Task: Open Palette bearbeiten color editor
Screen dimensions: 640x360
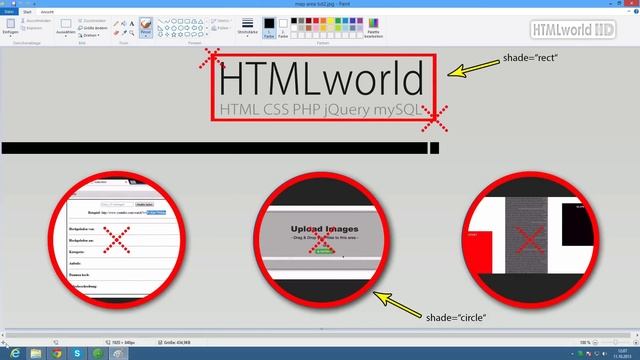Action: coord(373,28)
